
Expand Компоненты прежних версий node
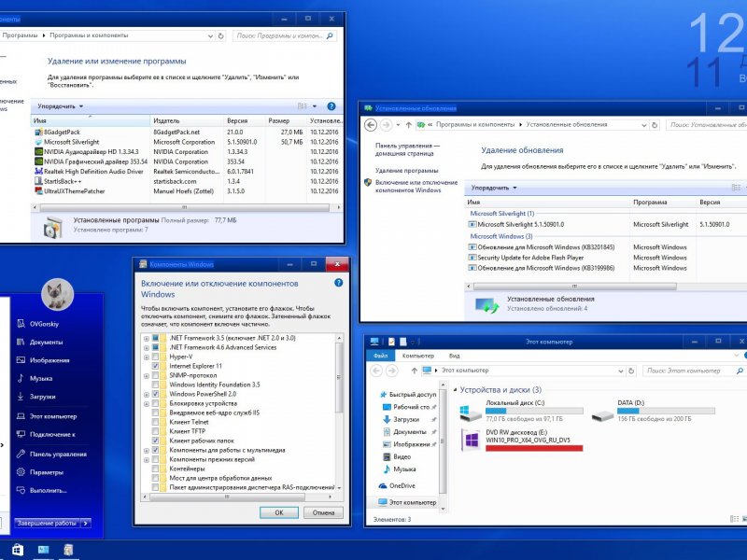pyautogui.click(x=147, y=460)
